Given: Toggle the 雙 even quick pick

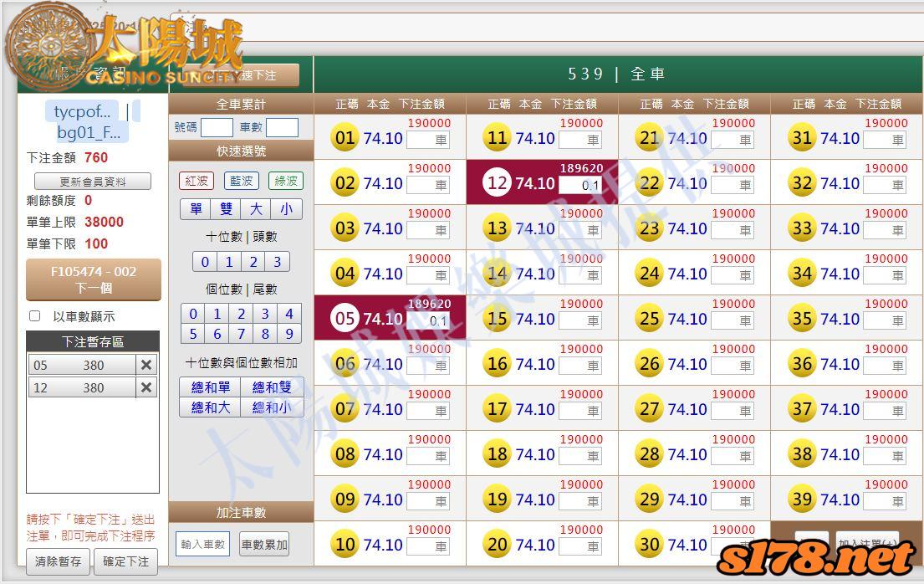Looking at the screenshot, I should [x=226, y=209].
